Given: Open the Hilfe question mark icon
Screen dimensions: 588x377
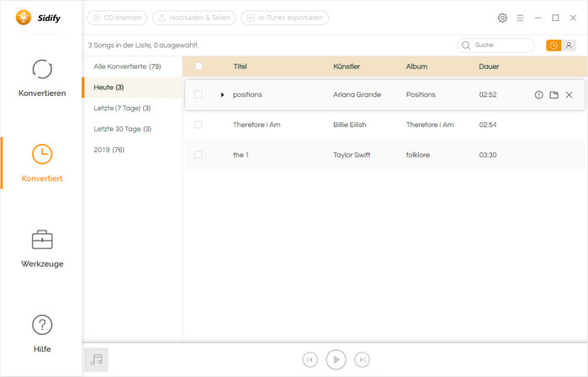Looking at the screenshot, I should [x=42, y=325].
